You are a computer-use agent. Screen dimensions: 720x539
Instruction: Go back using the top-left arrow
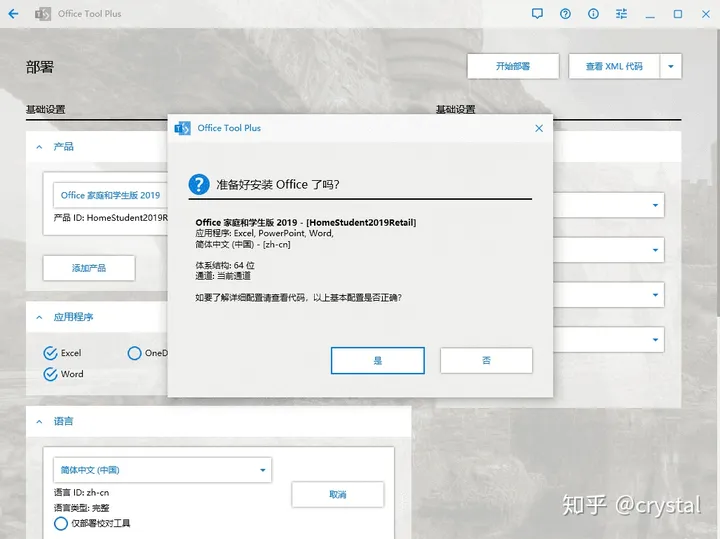click(x=13, y=14)
